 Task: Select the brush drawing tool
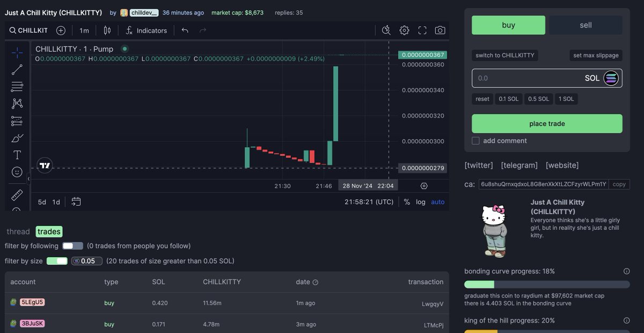click(17, 138)
